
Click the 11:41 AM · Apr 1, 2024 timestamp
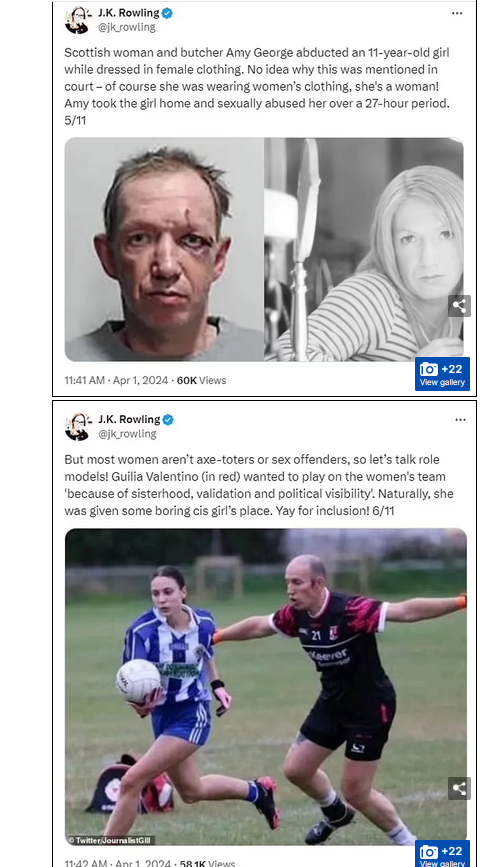point(116,380)
